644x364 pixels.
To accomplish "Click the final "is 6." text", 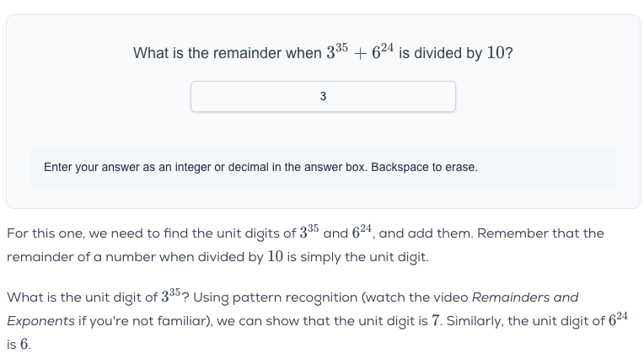I will point(19,345).
